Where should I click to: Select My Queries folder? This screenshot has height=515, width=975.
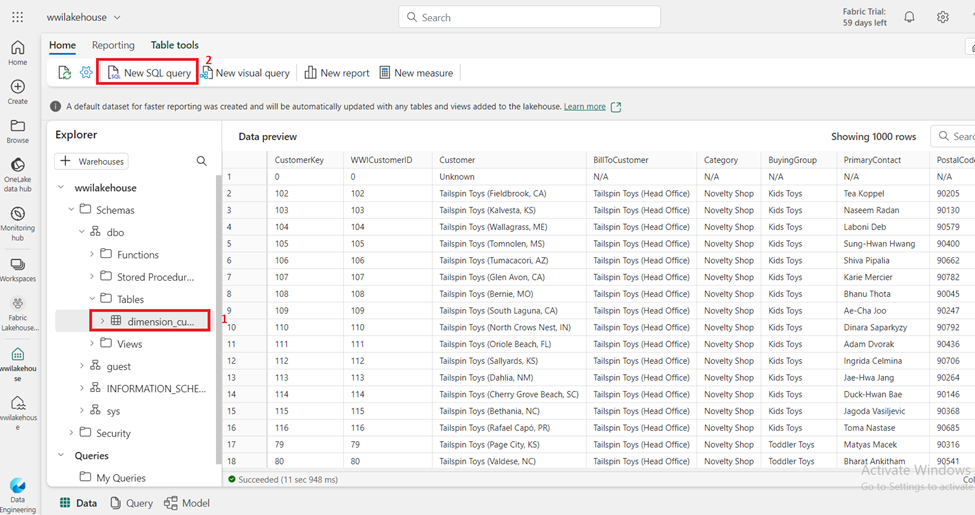[113, 478]
